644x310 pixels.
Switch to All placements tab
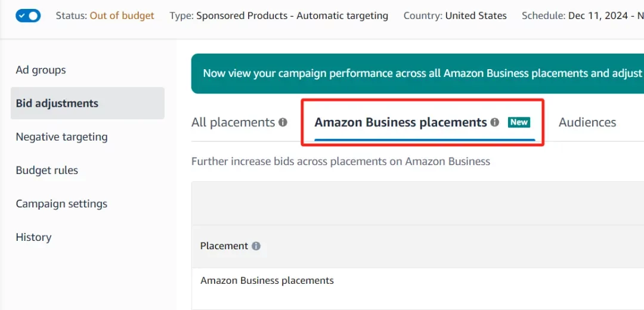click(x=233, y=122)
